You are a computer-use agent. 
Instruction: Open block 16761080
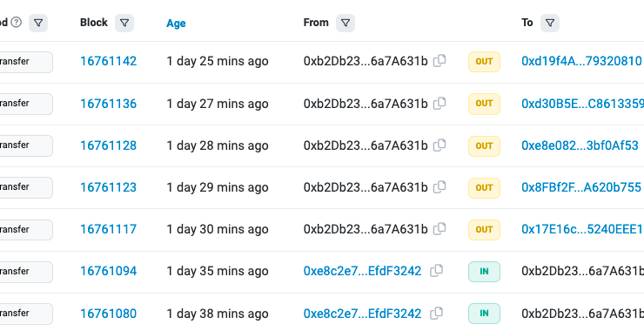pos(108,314)
